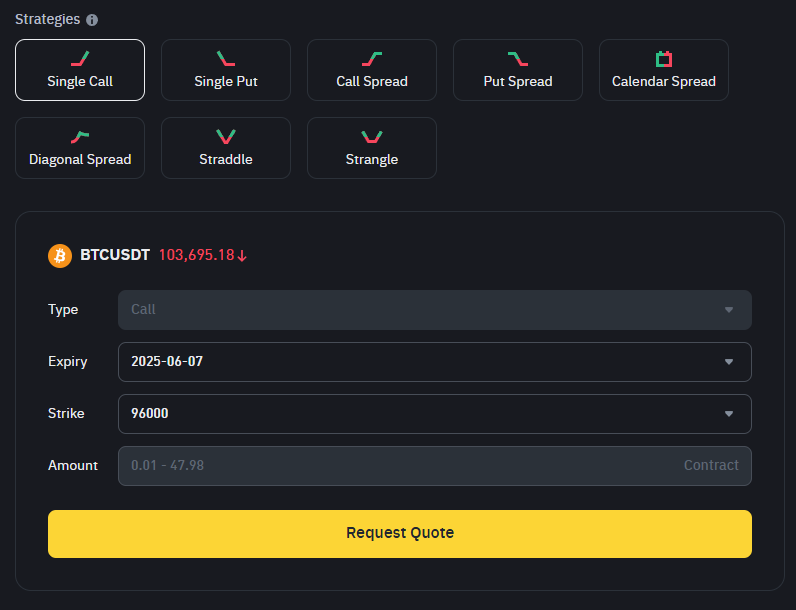
Task: Choose the Strangle strategy icon
Action: (x=372, y=137)
